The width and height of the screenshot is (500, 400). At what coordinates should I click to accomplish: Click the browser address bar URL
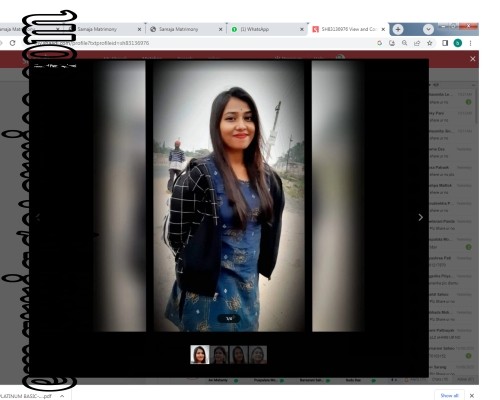click(x=92, y=43)
